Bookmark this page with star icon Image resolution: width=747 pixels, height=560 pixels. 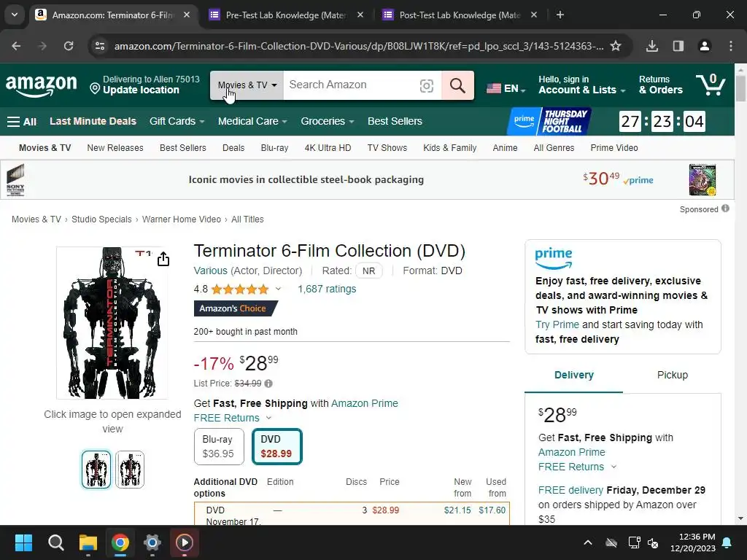pyautogui.click(x=616, y=46)
